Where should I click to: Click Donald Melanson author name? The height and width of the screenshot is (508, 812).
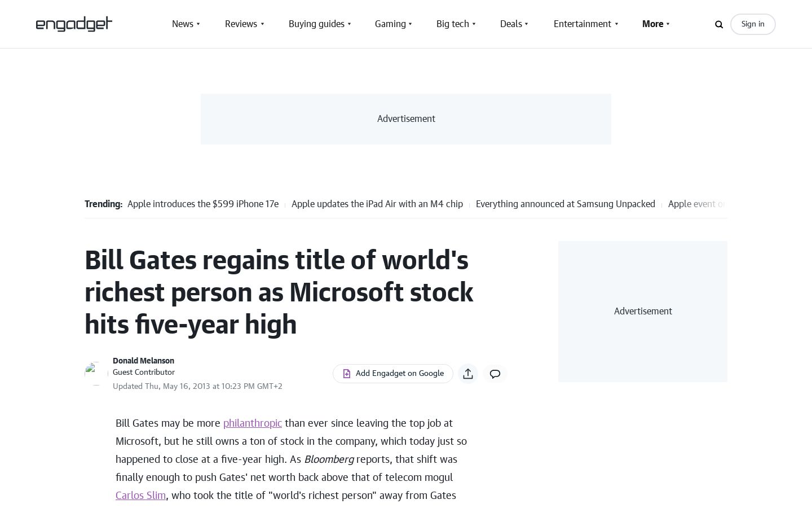click(143, 361)
